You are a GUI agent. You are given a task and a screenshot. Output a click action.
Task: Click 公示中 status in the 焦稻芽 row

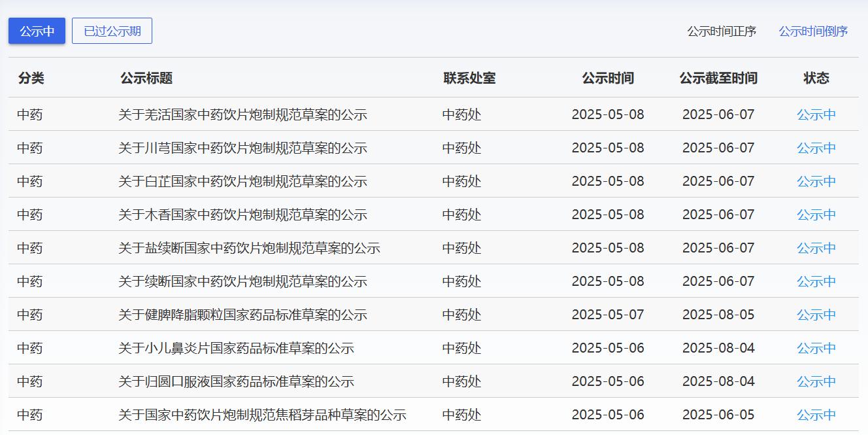click(x=816, y=415)
